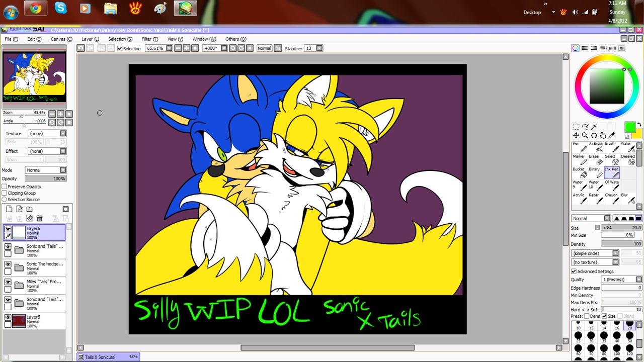
Task: Select the Binary pen tool
Action: pos(595,172)
